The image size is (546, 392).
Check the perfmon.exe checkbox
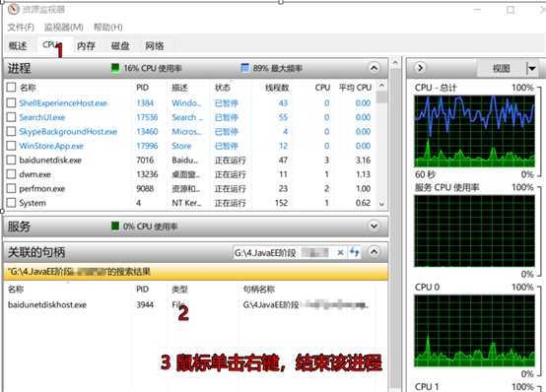click(x=11, y=188)
